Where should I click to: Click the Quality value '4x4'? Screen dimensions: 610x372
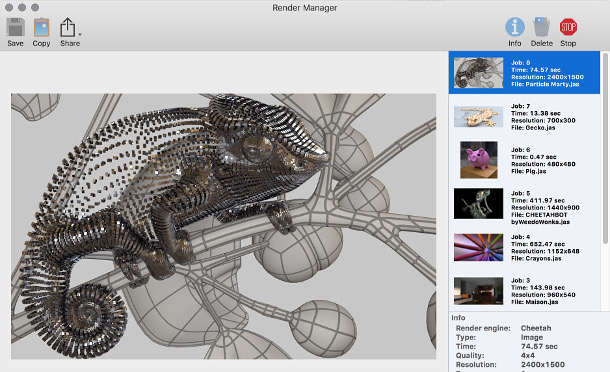528,356
